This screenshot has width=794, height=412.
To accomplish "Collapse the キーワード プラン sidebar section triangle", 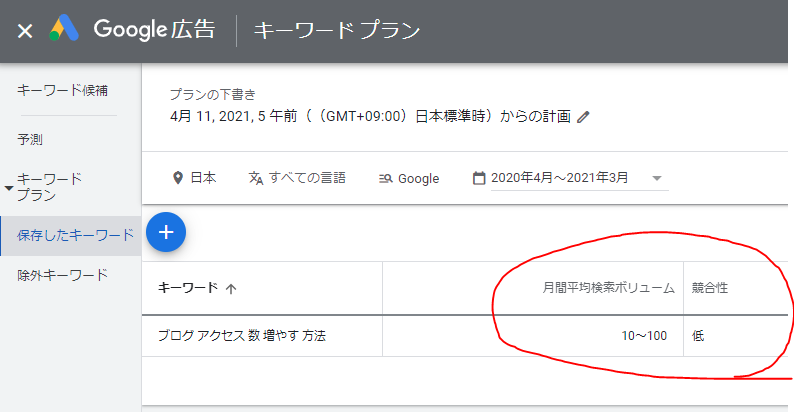I will [9, 187].
